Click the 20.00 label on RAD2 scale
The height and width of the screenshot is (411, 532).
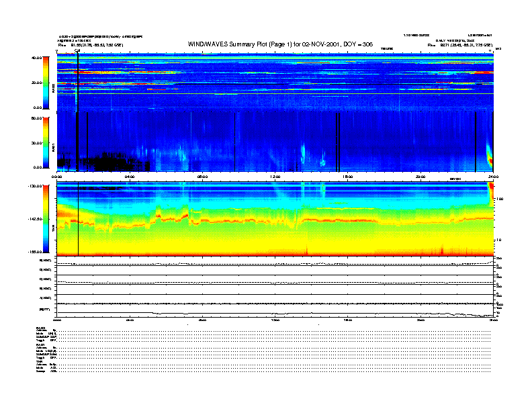click(x=37, y=83)
